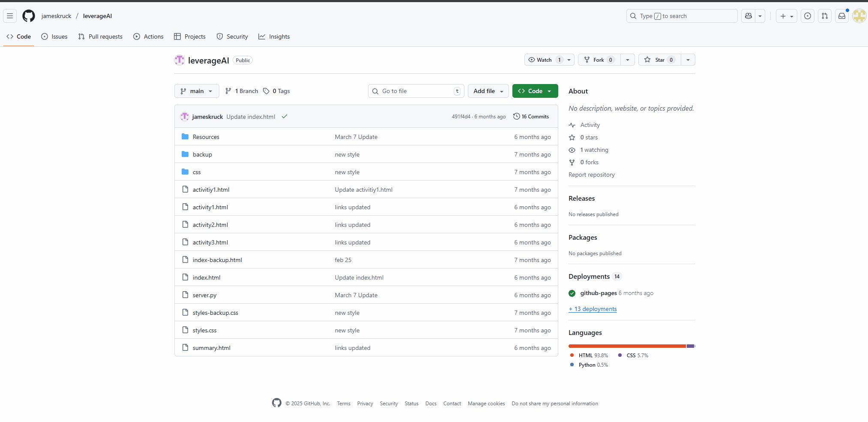The width and height of the screenshot is (868, 422).
Task: Expand the Add file dropdown
Action: (x=488, y=91)
